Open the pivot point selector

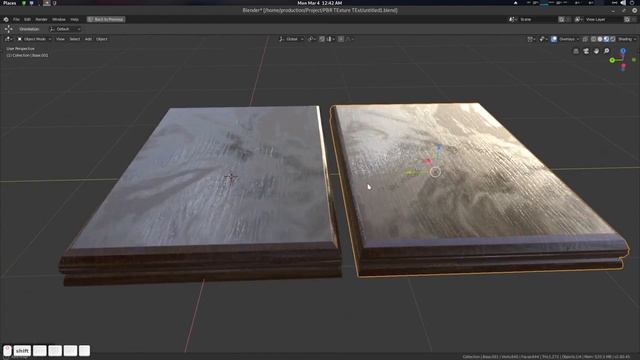tap(312, 39)
